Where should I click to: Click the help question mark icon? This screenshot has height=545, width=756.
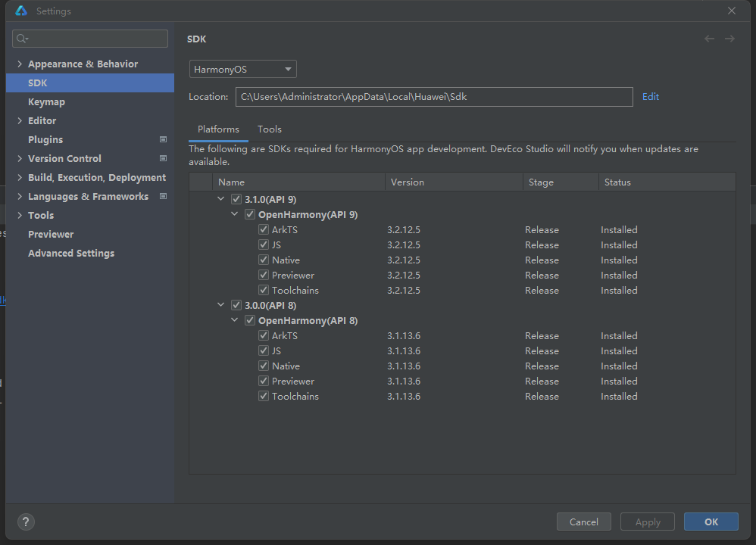26,522
